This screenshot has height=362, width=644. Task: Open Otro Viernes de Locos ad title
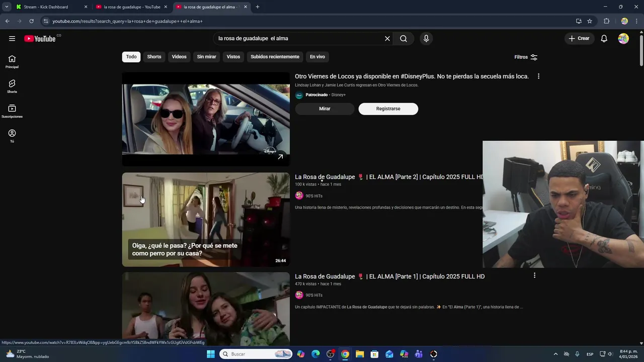pyautogui.click(x=412, y=76)
